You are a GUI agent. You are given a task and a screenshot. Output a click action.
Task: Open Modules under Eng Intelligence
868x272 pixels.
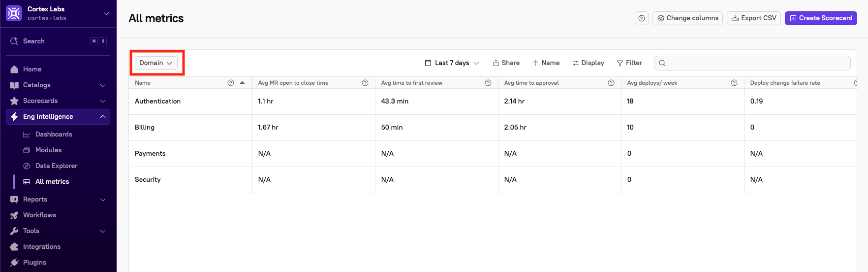pos(48,150)
